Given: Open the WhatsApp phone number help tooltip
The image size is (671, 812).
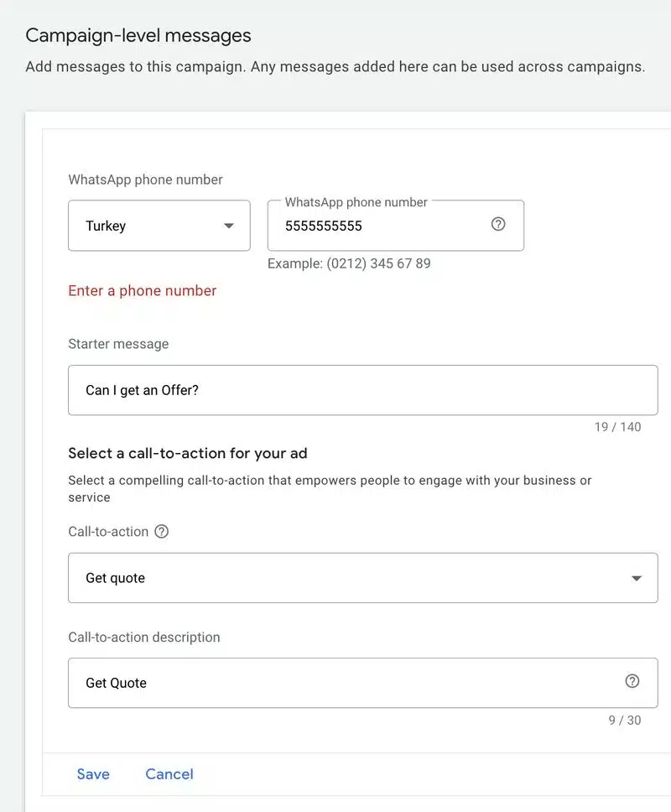Looking at the screenshot, I should (x=498, y=224).
